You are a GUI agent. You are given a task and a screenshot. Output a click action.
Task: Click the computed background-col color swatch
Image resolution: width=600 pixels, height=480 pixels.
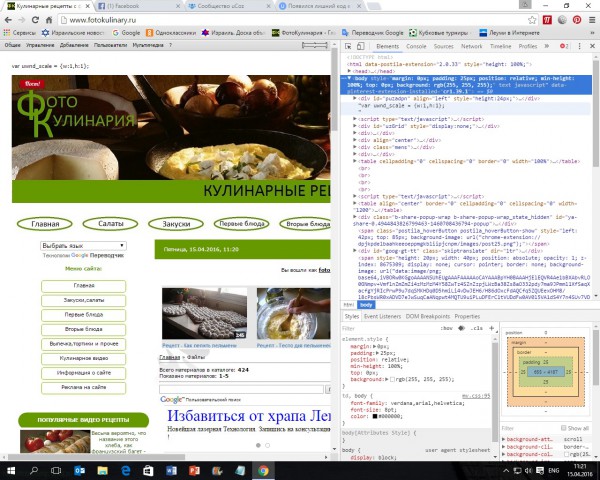click(567, 454)
